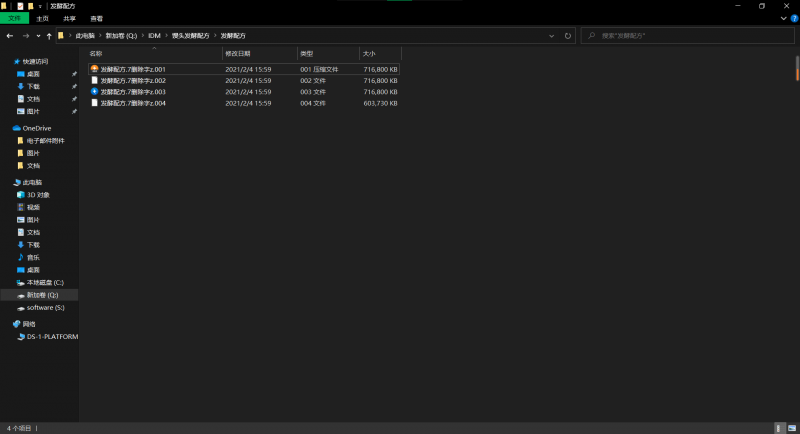Select software (S:) drive in sidebar
Viewport: 800px width, 434px height.
[45, 308]
